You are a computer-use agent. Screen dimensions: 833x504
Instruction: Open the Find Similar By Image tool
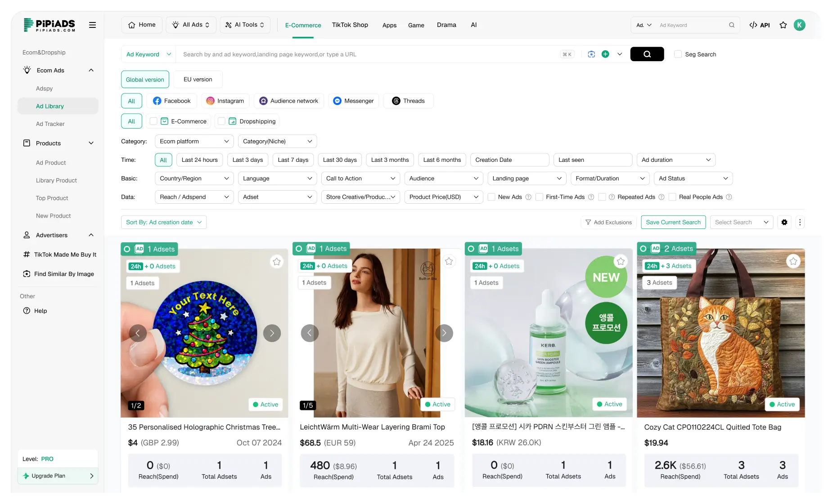coord(64,273)
